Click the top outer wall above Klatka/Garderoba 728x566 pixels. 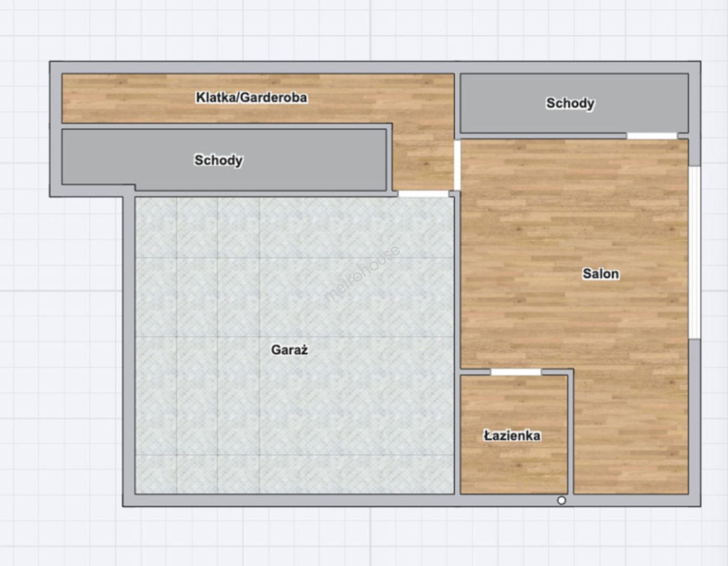251,67
